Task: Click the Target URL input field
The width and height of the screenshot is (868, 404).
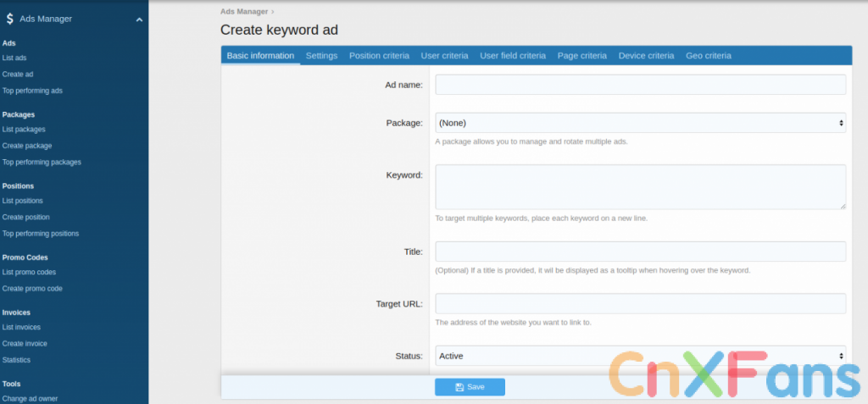Action: 640,303
